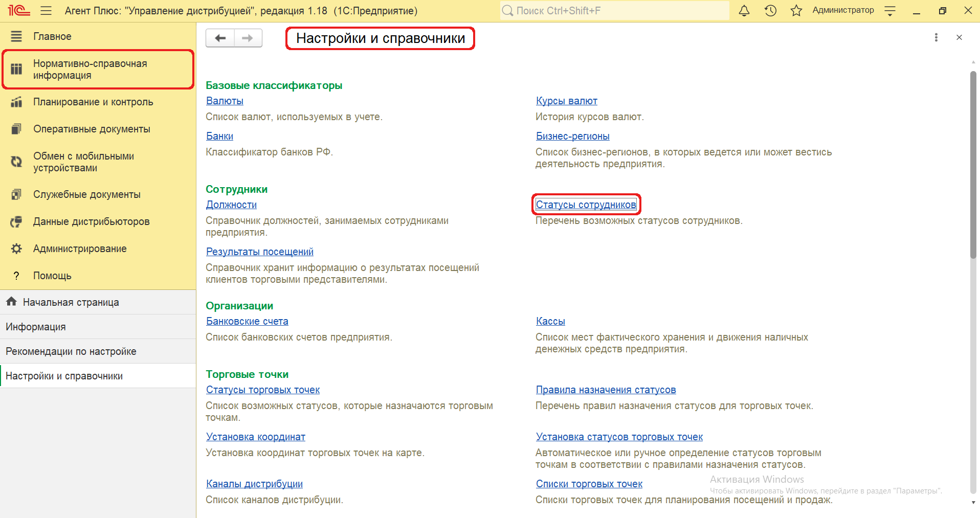This screenshot has width=980, height=518.
Task: Click the Главное section icon
Action: (16, 36)
